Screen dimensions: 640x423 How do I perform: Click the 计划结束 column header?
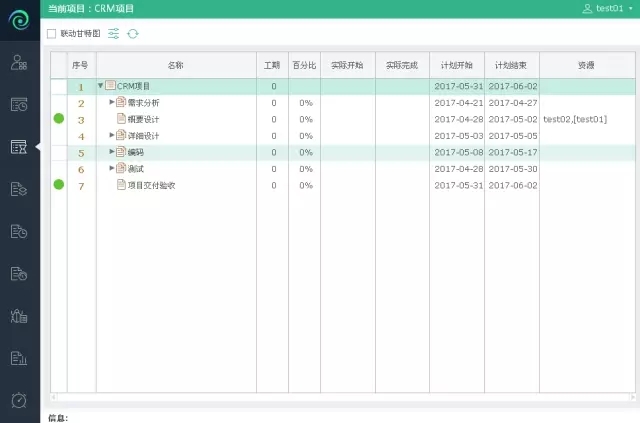[512, 65]
